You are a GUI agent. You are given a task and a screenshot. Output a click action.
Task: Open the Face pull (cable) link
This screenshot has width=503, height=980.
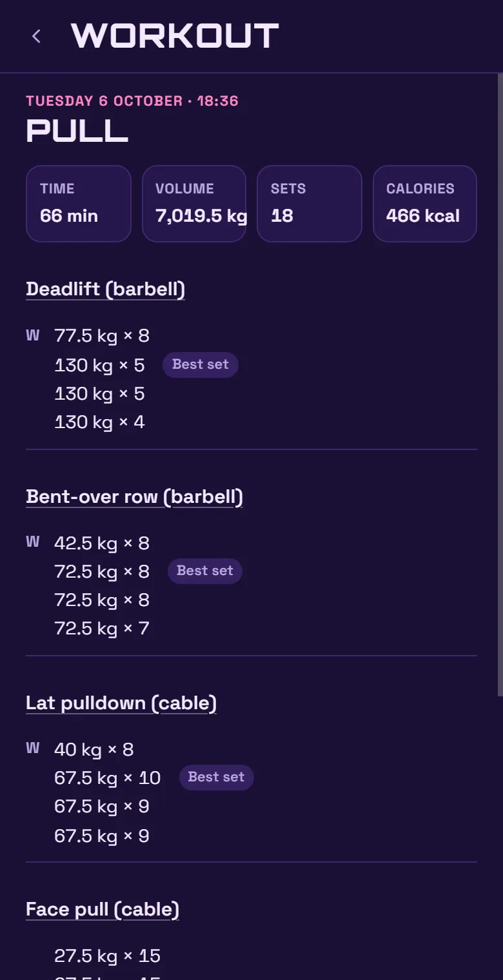click(103, 909)
